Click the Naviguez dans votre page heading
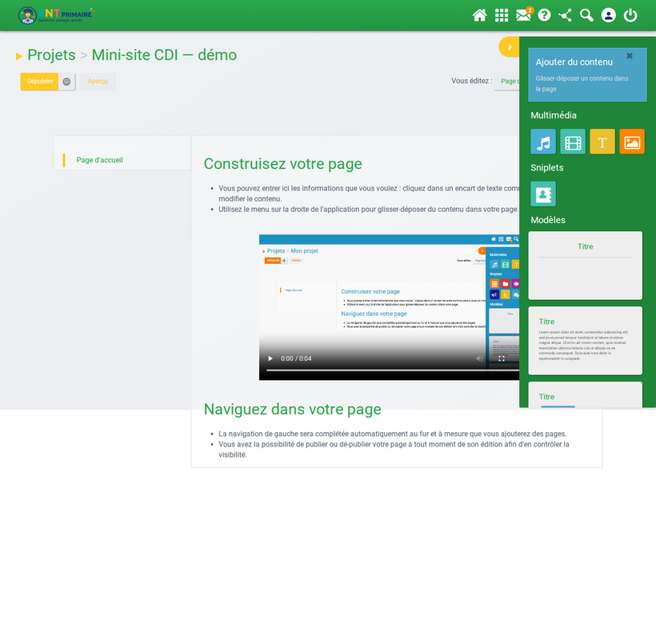Screen dimensions: 656x644 coord(293,410)
